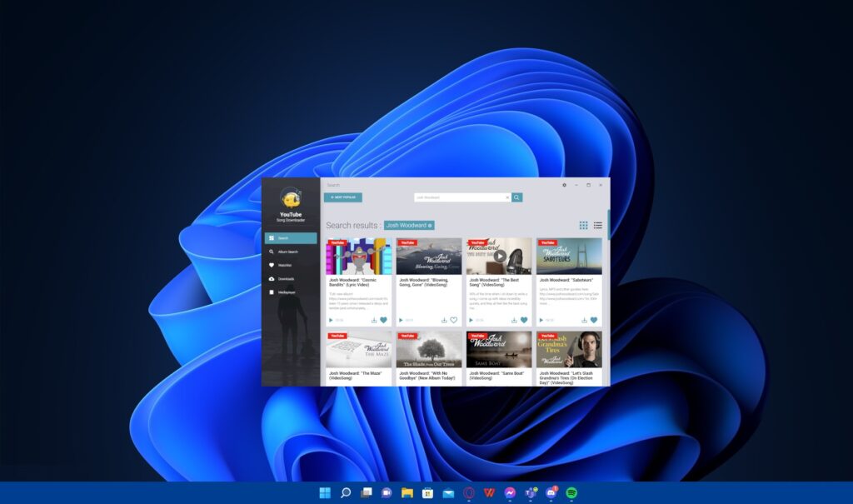Open Album Search in the sidebar
This screenshot has width=853, height=504.
click(291, 252)
